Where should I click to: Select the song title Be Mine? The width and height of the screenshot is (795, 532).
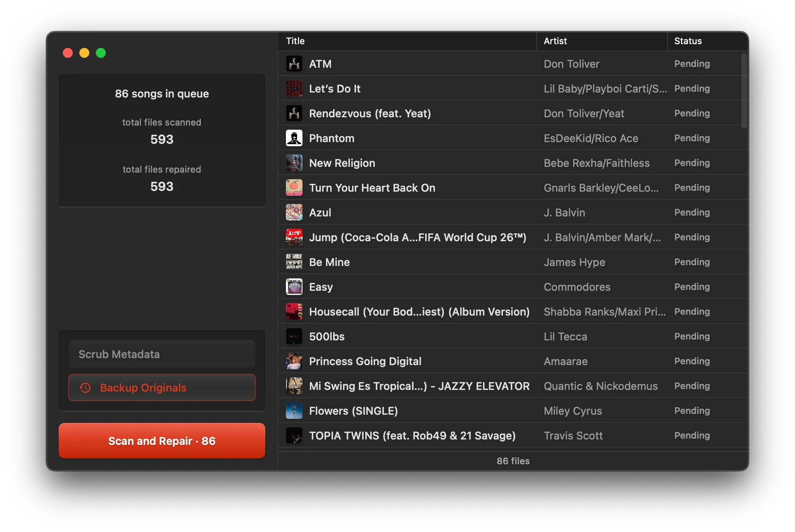[329, 262]
